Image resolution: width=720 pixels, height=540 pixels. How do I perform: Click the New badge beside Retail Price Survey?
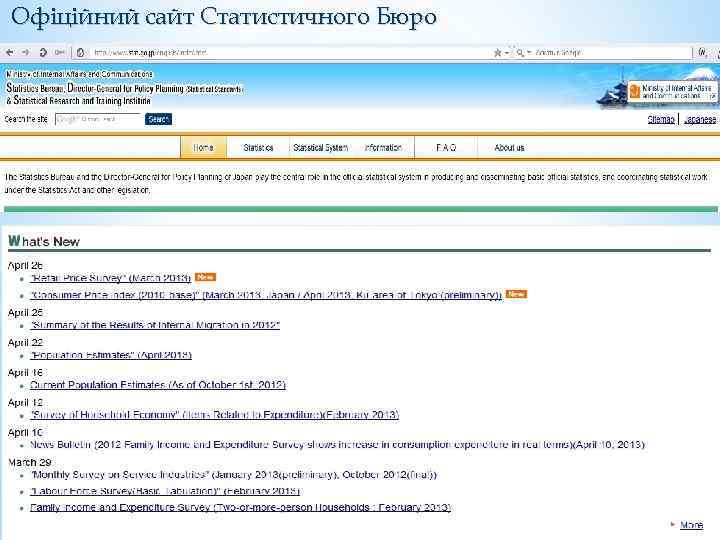pos(205,277)
